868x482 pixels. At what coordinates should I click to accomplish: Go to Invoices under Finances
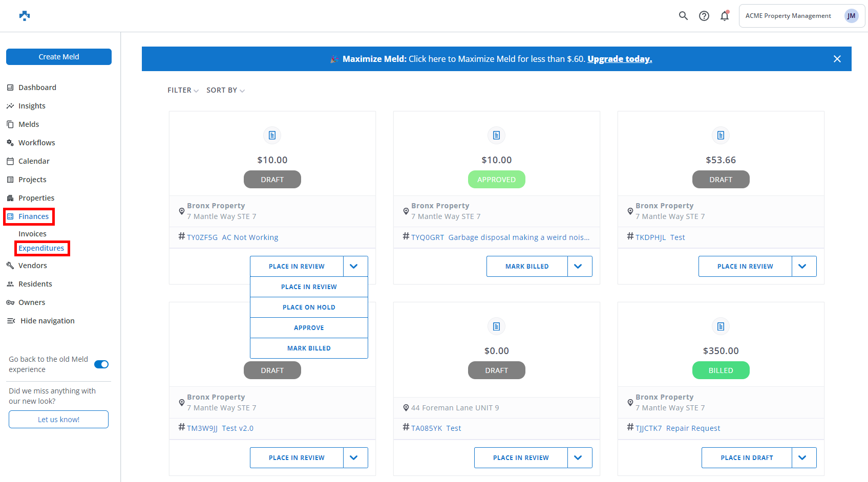[32, 234]
